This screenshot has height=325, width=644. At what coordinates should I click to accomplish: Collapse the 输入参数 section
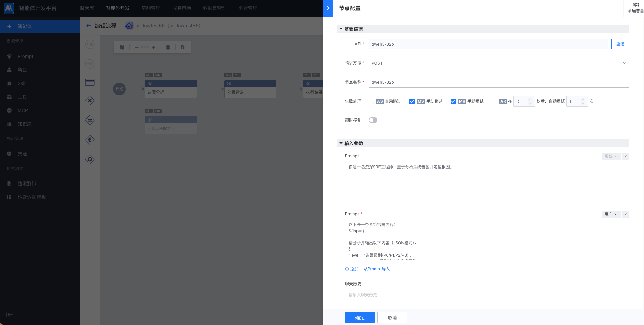pyautogui.click(x=341, y=143)
